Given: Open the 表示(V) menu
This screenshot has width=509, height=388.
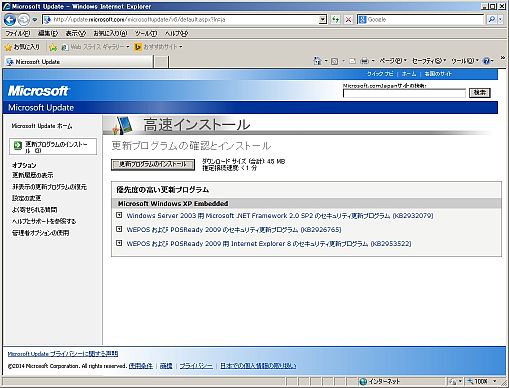Looking at the screenshot, I should point(75,33).
